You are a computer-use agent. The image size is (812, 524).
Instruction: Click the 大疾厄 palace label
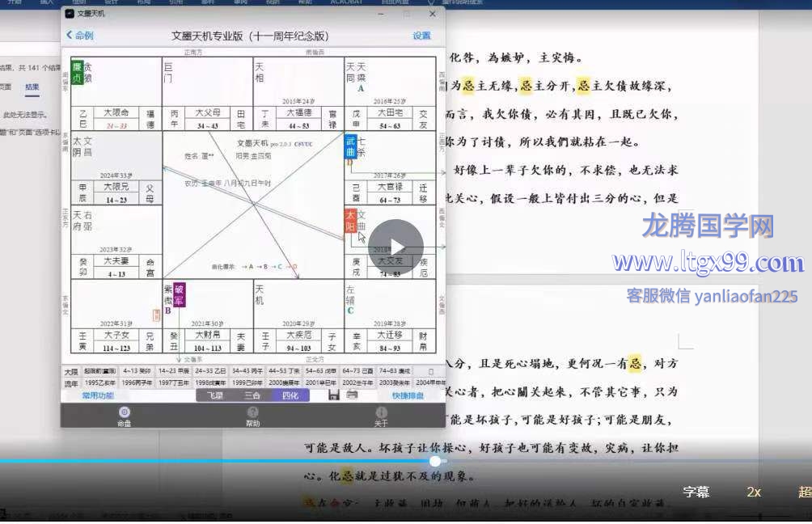pos(298,335)
